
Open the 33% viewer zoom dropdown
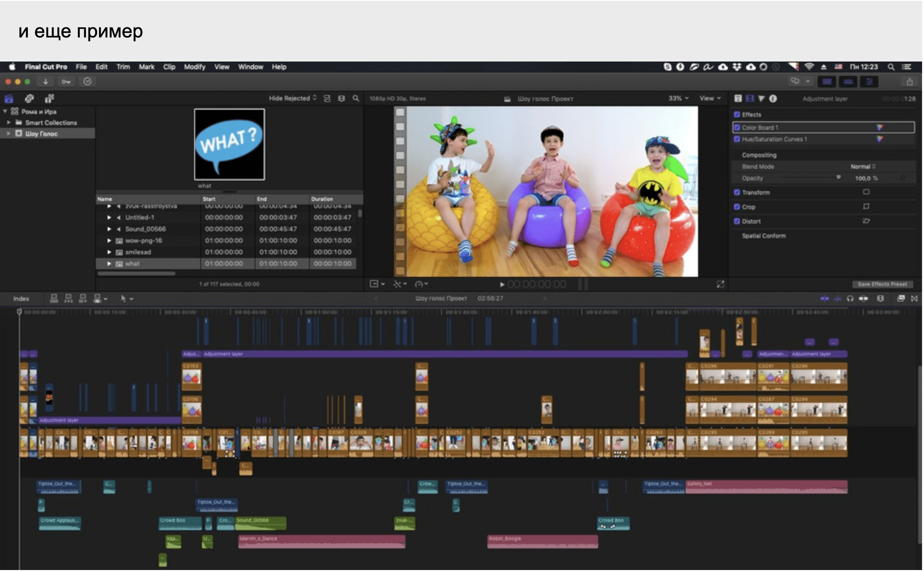point(678,99)
